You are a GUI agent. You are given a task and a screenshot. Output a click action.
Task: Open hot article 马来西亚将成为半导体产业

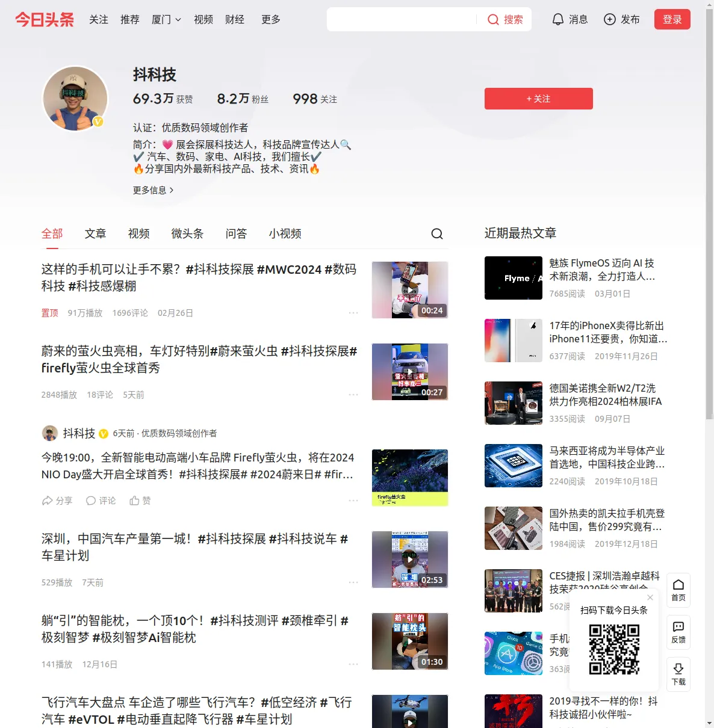click(x=607, y=457)
